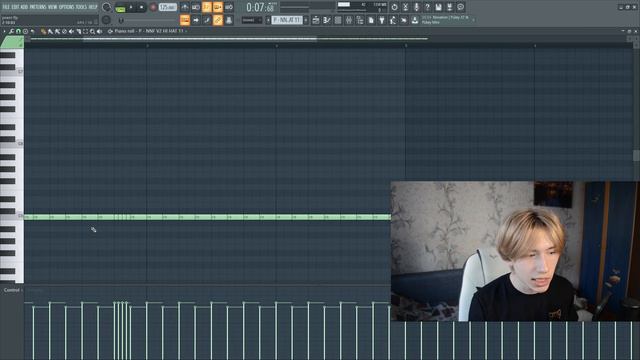This screenshot has width=640, height=360.
Task: Click the download-arrow toolbar icon
Action: click(415, 20)
